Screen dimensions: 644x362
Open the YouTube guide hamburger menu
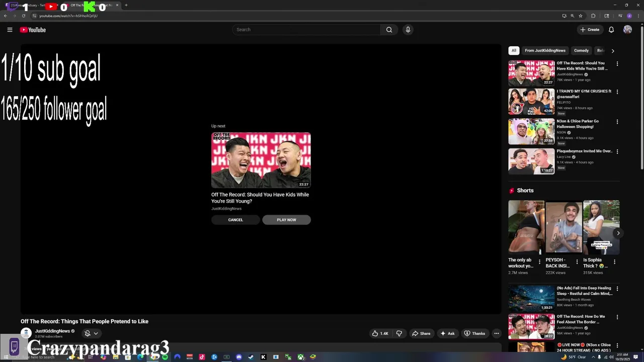[x=10, y=30]
